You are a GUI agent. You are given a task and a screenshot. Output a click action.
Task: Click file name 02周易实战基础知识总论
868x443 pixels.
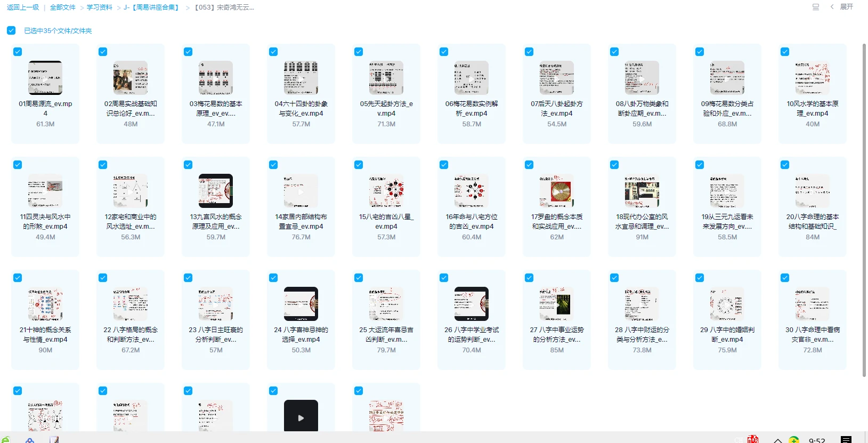131,109
